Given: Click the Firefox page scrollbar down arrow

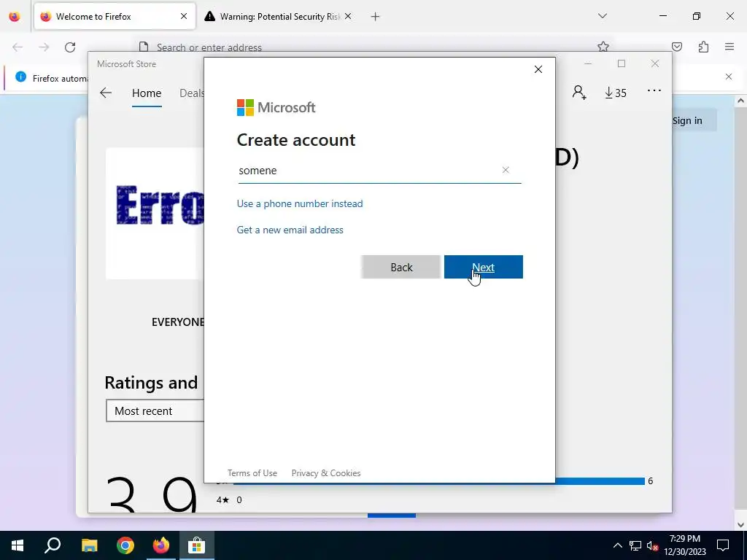Looking at the screenshot, I should [740, 525].
